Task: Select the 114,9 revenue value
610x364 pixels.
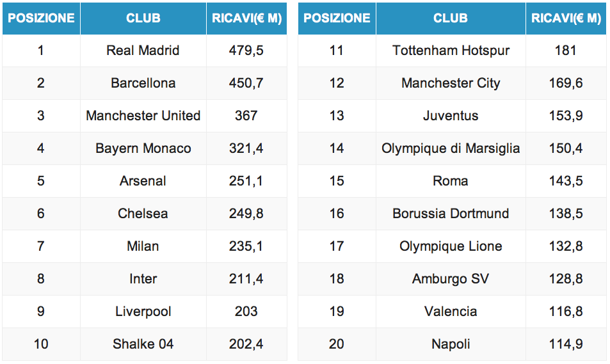Action: [566, 344]
